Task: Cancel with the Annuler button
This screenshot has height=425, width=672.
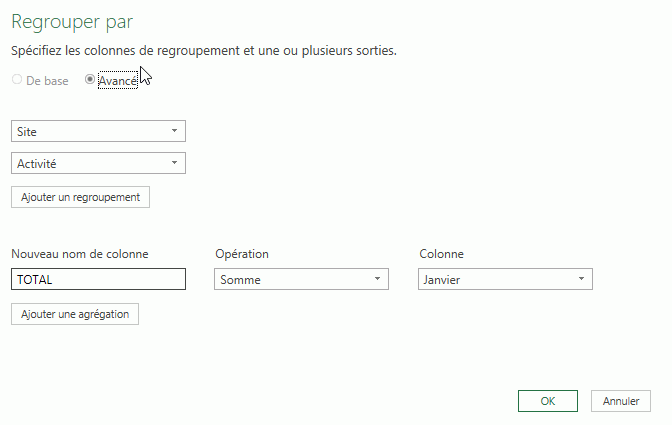Action: tap(621, 401)
